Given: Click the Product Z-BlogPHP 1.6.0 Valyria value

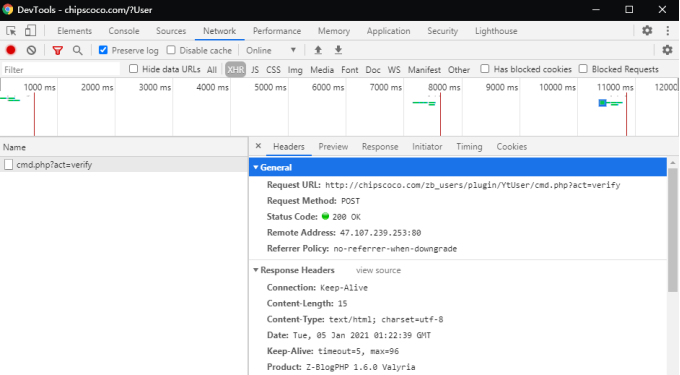Looking at the screenshot, I should coord(361,367).
